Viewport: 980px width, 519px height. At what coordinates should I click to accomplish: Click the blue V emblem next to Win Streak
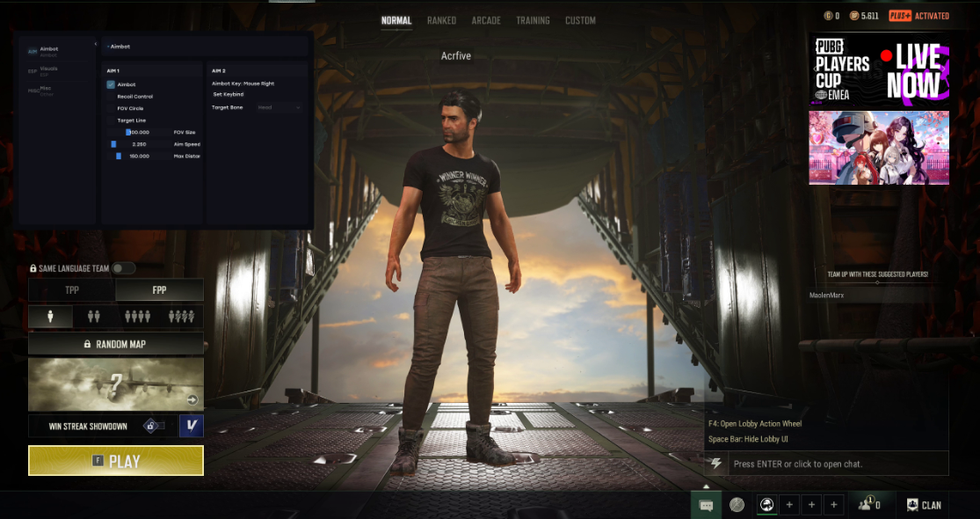pos(192,426)
